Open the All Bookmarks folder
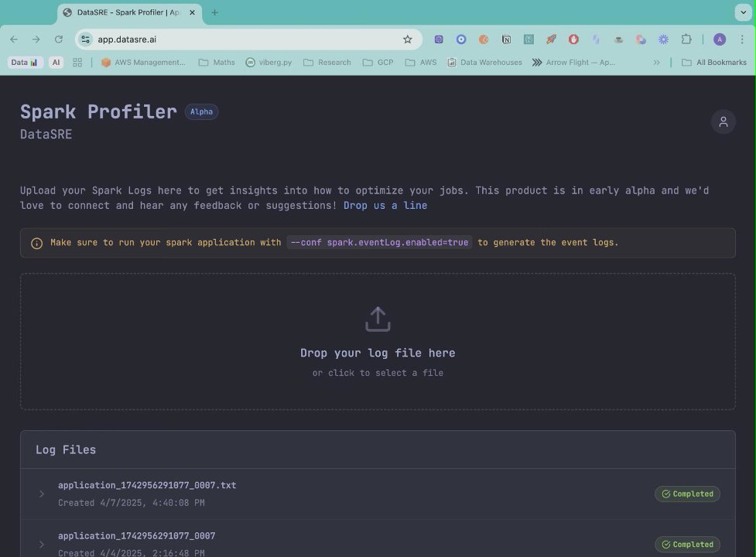Image resolution: width=756 pixels, height=557 pixels. pos(714,62)
